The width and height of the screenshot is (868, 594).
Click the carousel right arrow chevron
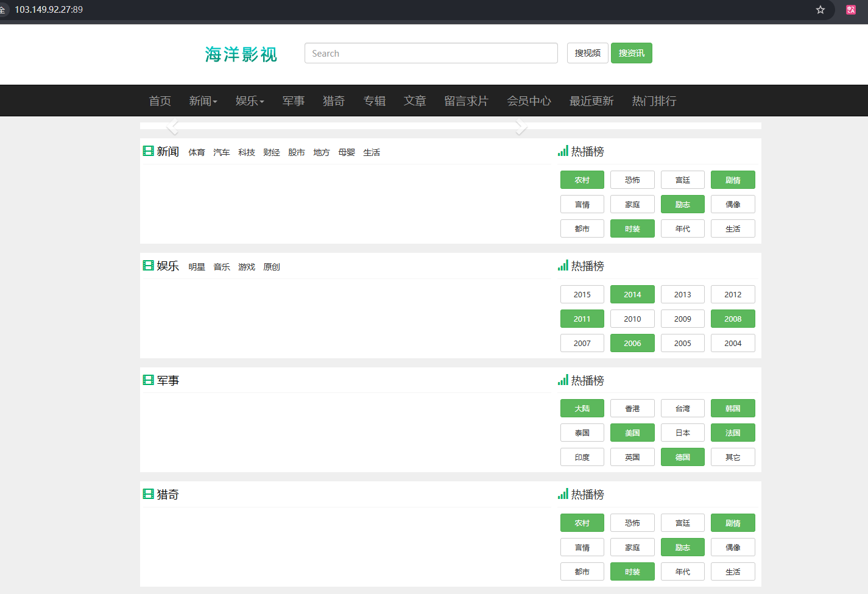520,126
